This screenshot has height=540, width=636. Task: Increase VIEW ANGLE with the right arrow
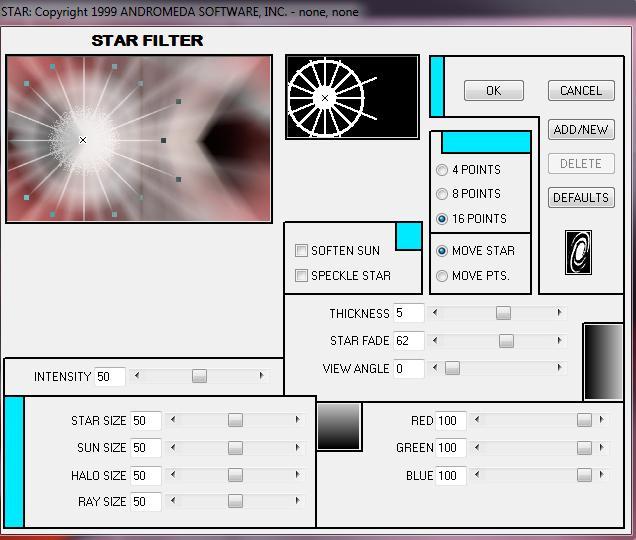559,368
